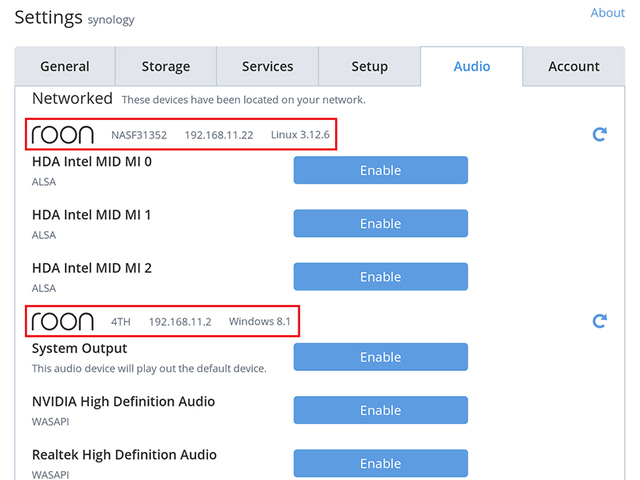This screenshot has height=480, width=640.
Task: Click the Windows 8.1 device label
Action: pos(259,321)
